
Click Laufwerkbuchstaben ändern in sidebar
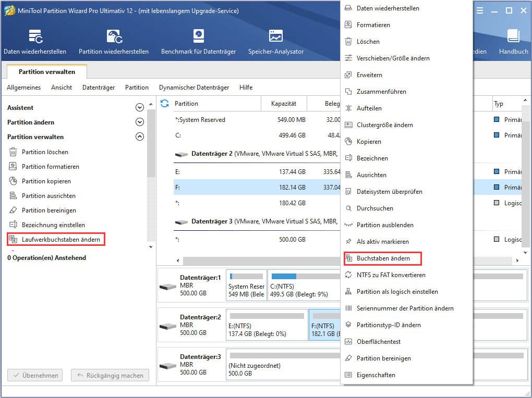pos(56,239)
